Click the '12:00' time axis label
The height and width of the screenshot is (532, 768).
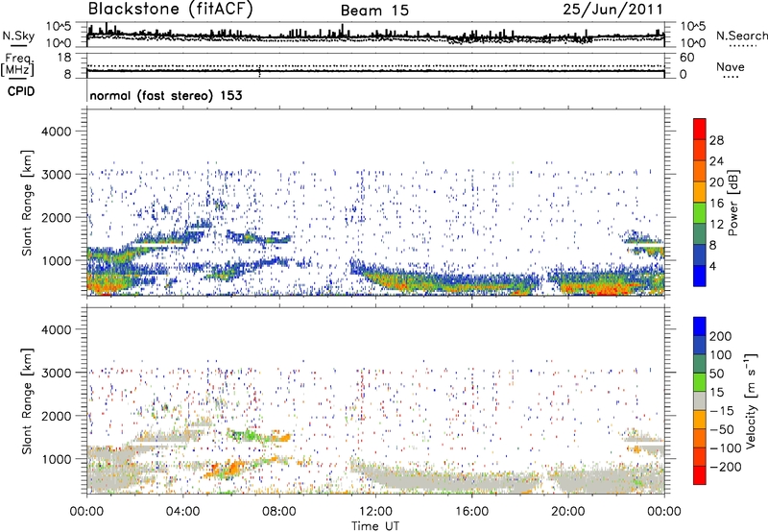click(375, 512)
